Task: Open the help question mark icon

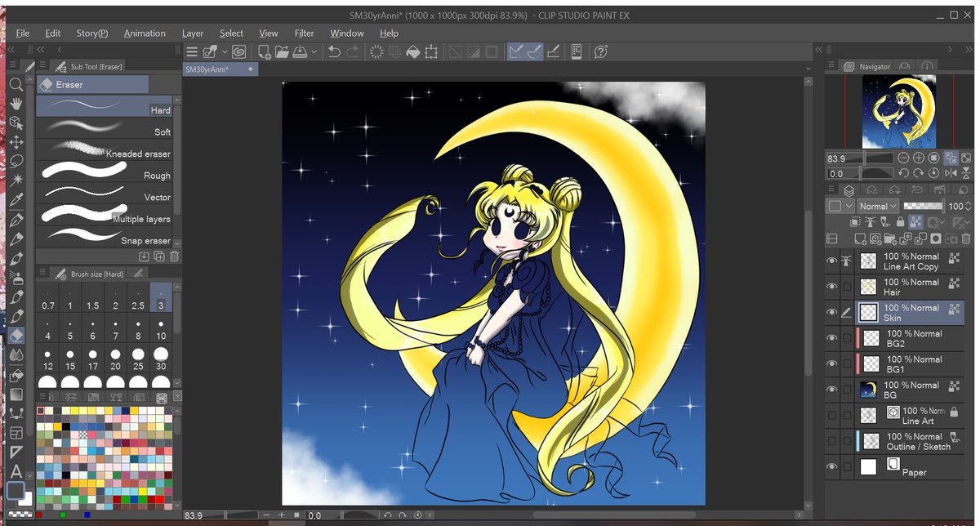Action: 601,51
